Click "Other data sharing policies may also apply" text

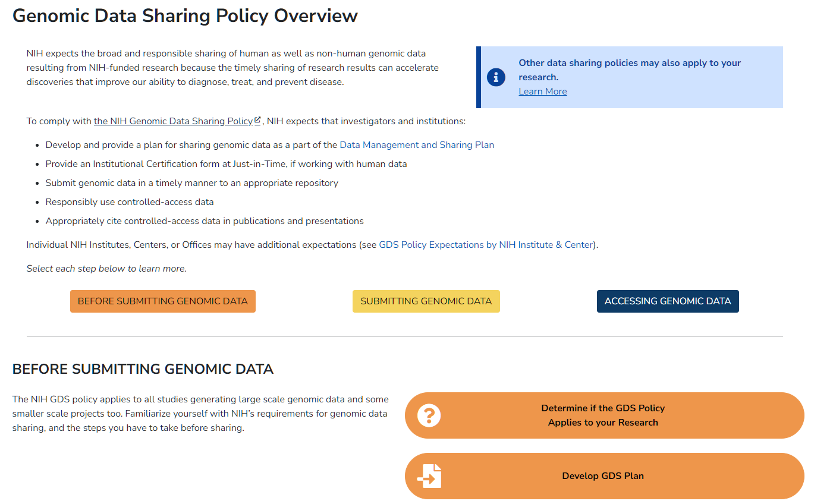(x=630, y=70)
